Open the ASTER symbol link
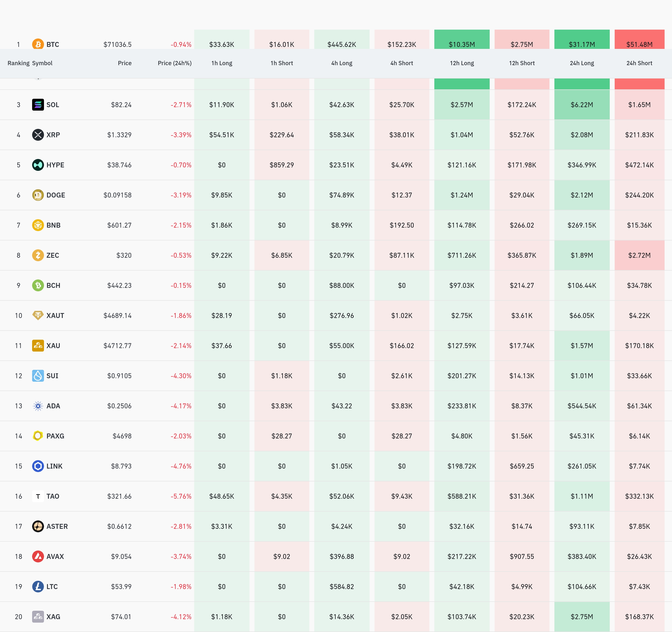The height and width of the screenshot is (632, 672). pyautogui.click(x=57, y=526)
